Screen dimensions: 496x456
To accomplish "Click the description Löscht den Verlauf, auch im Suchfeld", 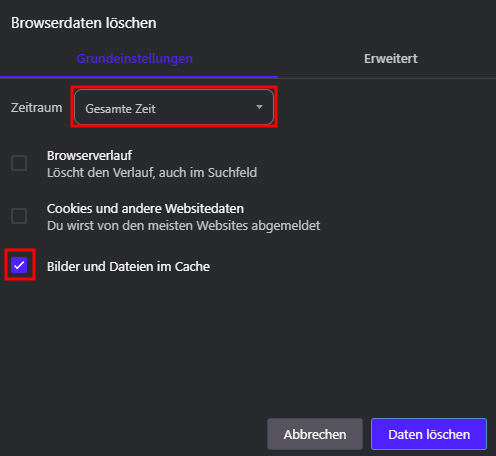I will (152, 173).
